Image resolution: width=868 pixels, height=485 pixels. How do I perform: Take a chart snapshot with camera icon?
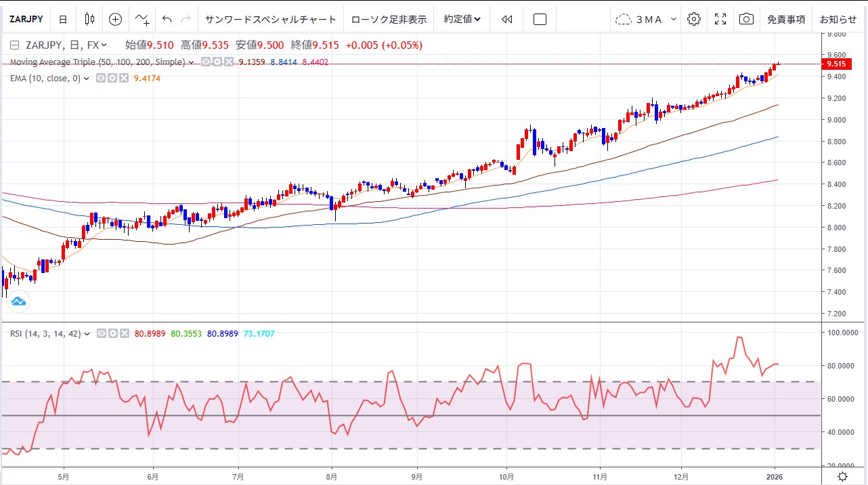pos(746,19)
